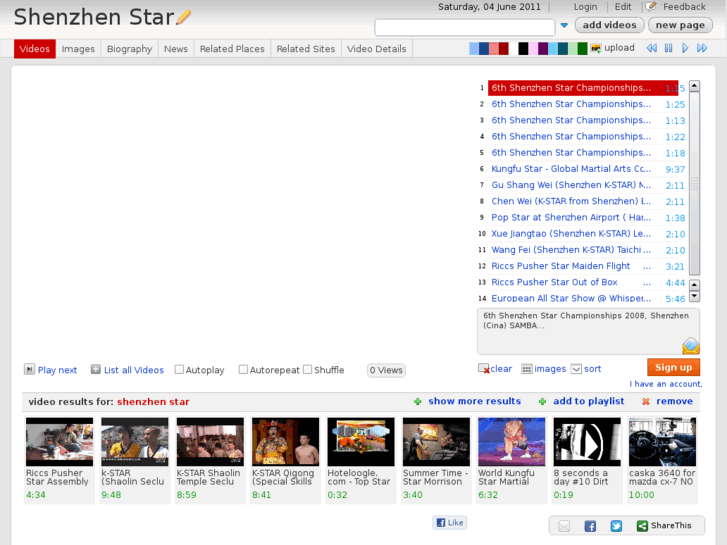This screenshot has width=727, height=545.
Task: Open the Biography tab
Action: pos(129,49)
